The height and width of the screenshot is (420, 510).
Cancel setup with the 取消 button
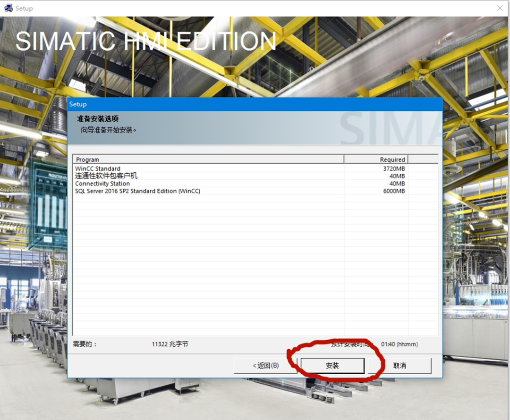[400, 366]
